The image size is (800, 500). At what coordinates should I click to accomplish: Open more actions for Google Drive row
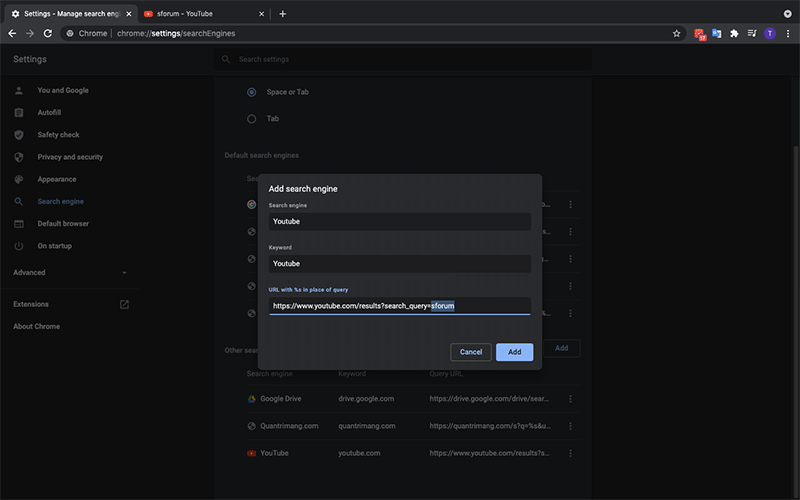(x=571, y=398)
